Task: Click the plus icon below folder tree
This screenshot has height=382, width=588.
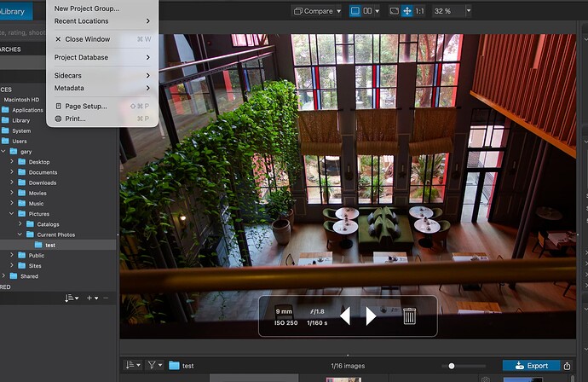Action: coord(90,298)
